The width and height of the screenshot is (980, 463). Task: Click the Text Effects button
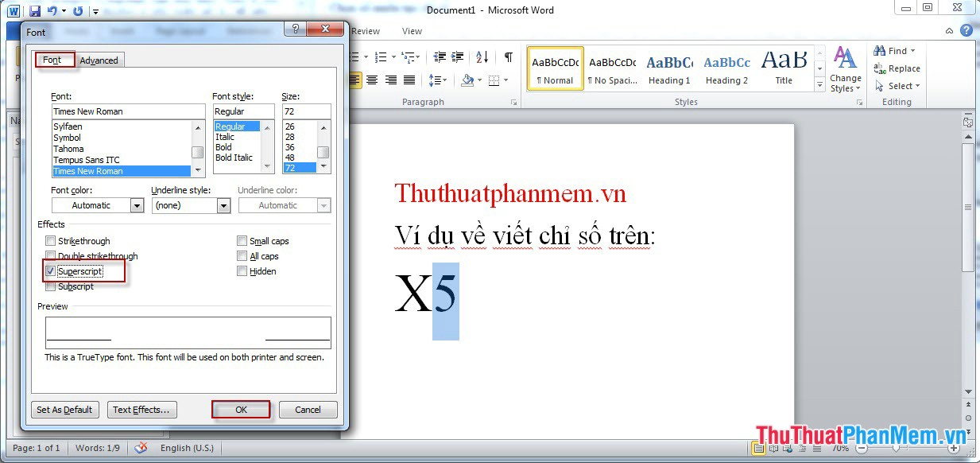point(141,409)
